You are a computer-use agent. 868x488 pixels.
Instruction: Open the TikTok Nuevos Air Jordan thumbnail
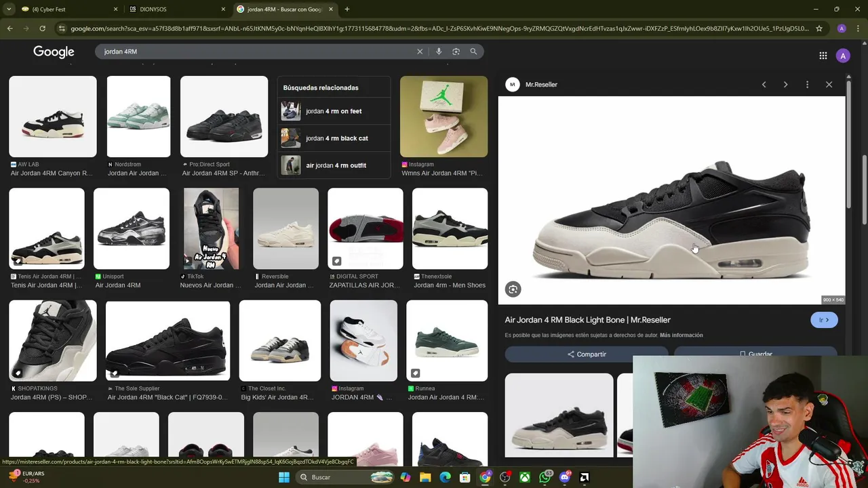211,228
